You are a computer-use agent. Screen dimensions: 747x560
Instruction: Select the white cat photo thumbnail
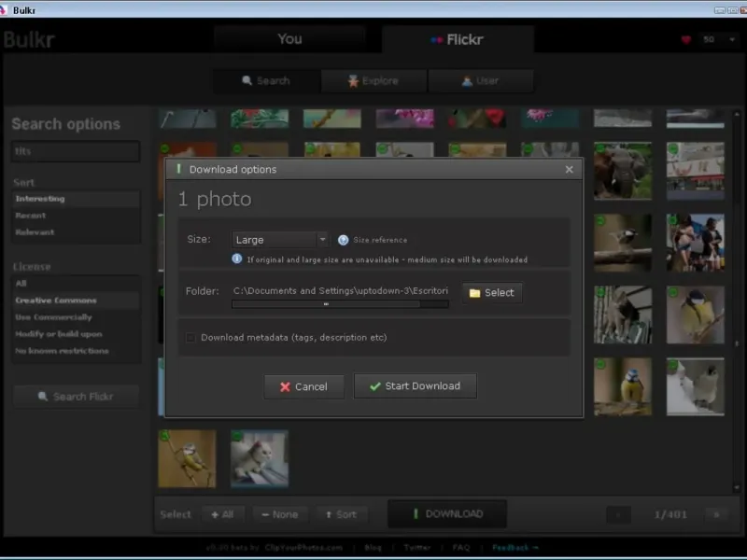(260, 458)
